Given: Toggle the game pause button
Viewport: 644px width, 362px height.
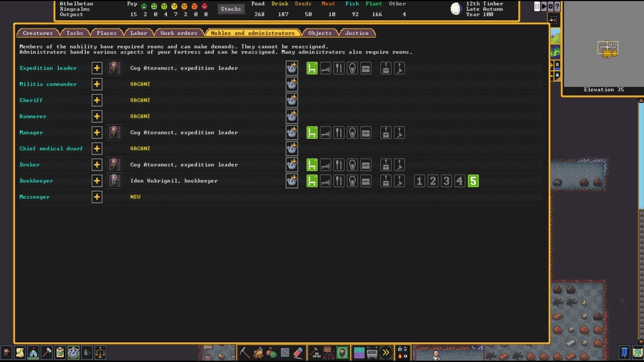Looking at the screenshot, I should (537, 6).
